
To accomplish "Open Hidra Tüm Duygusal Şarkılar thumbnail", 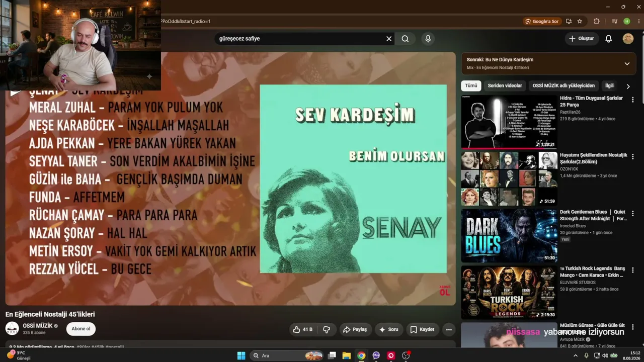I will [x=509, y=122].
